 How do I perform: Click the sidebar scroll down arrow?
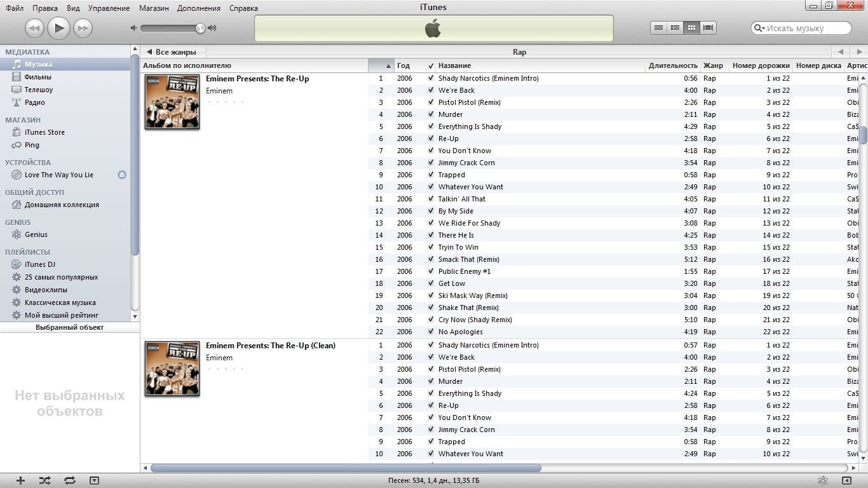(x=135, y=316)
